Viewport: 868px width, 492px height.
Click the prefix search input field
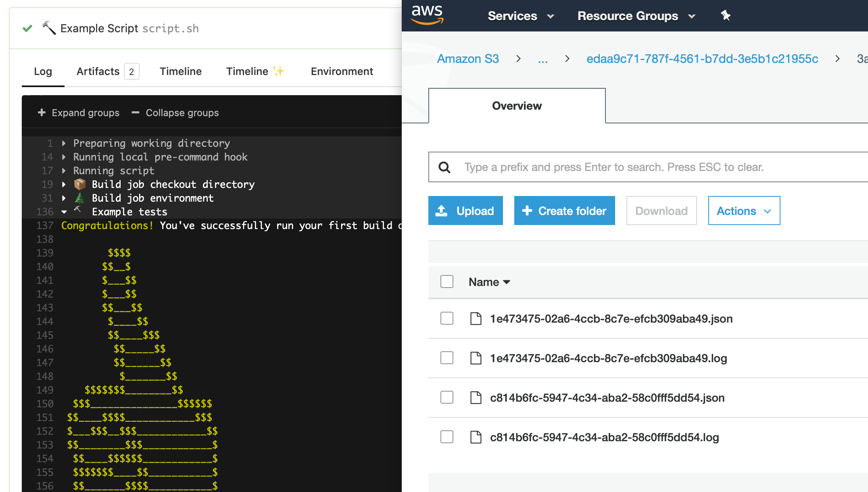(605, 167)
